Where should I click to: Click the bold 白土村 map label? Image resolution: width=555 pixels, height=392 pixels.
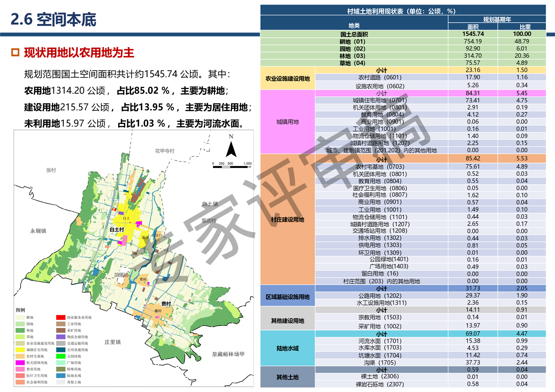click(117, 230)
